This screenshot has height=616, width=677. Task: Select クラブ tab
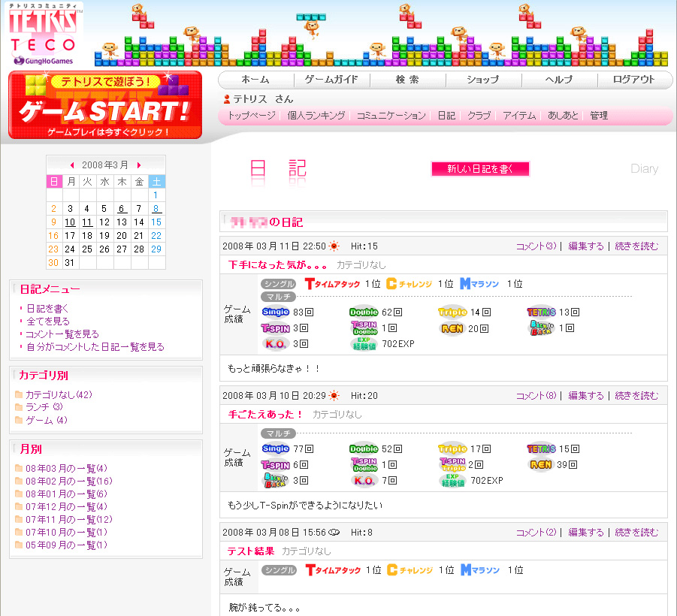pyautogui.click(x=479, y=116)
